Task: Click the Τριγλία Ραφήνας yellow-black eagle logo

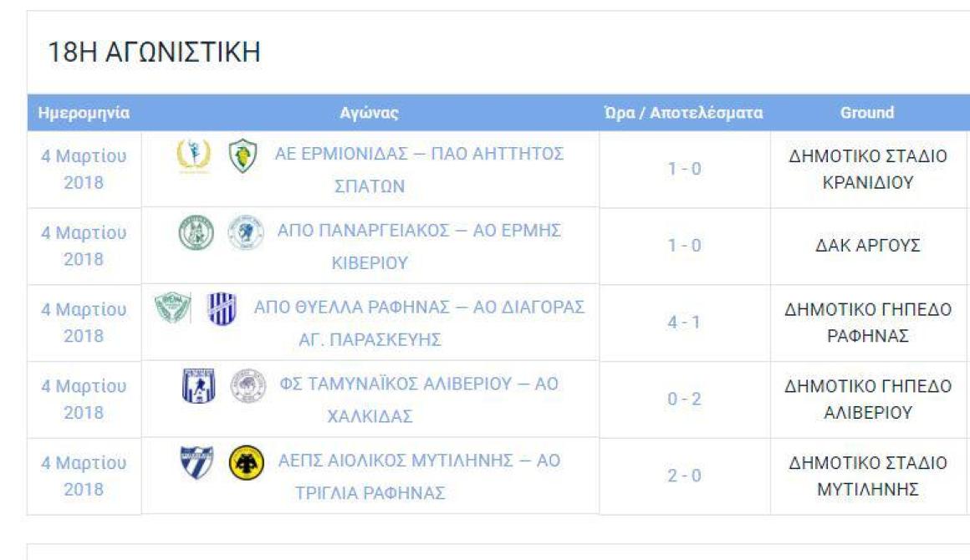Action: coord(246,462)
